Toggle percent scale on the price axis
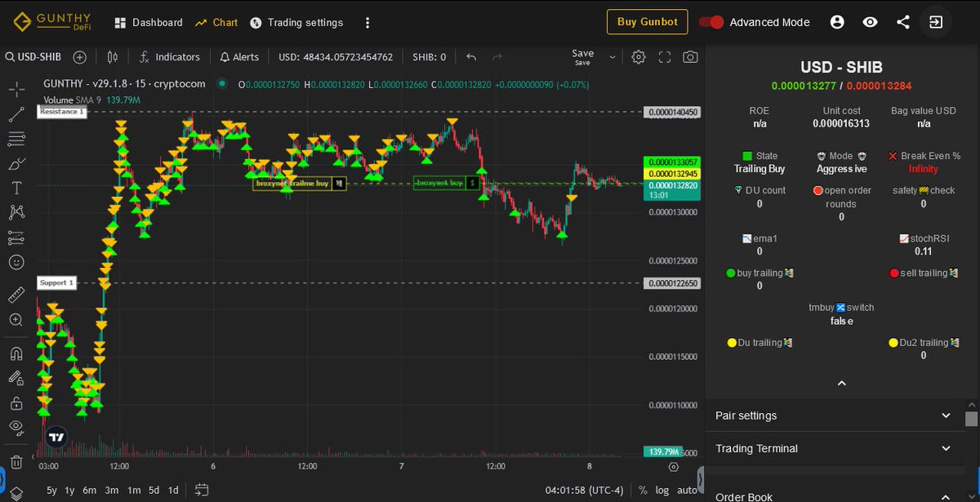The image size is (980, 502). (643, 491)
